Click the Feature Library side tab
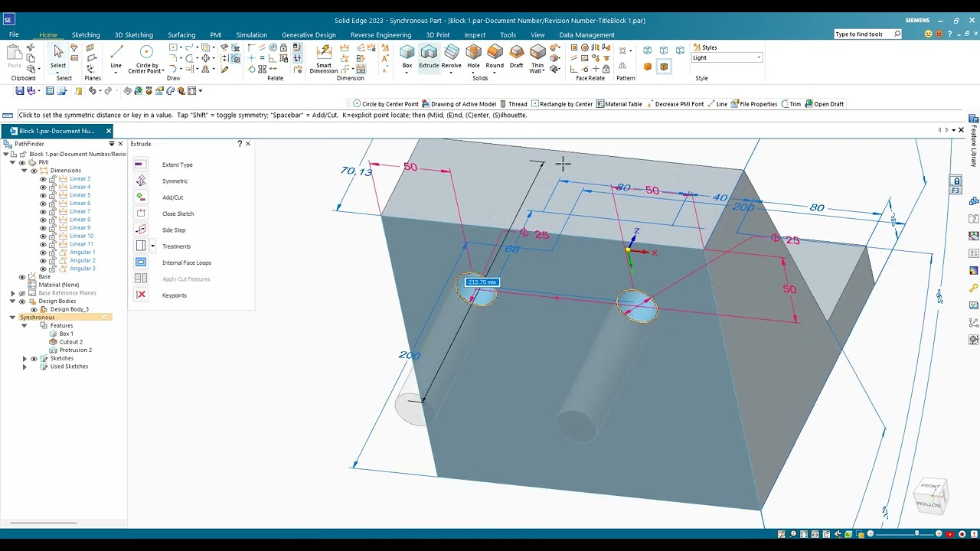The image size is (980, 551). [974, 141]
